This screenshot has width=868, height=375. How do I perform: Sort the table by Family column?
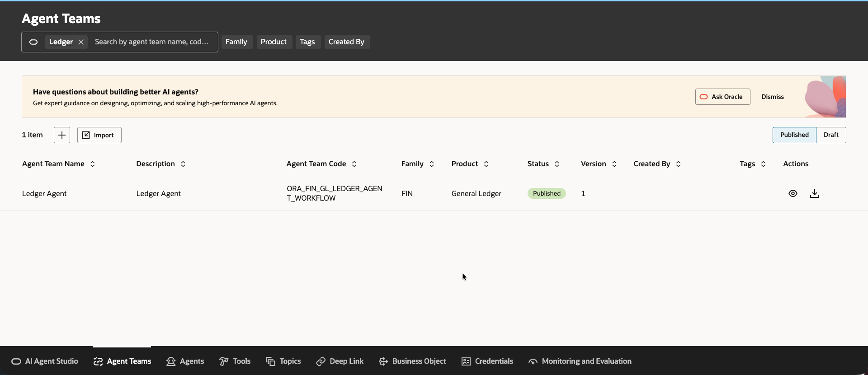click(432, 164)
